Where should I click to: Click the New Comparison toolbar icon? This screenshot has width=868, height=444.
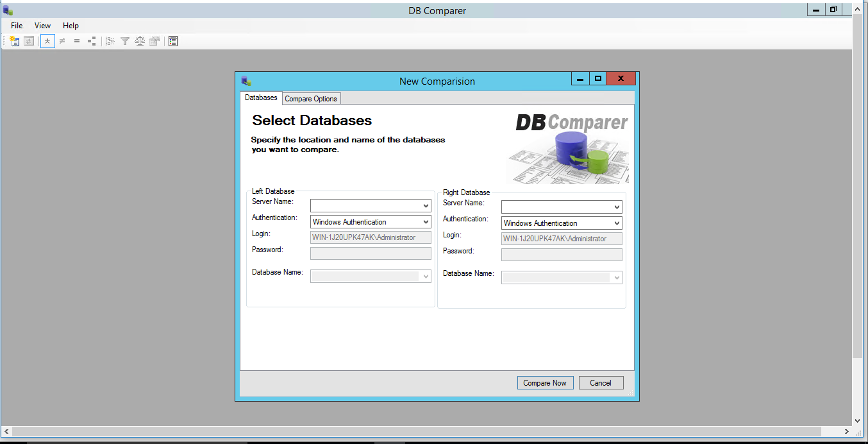tap(14, 41)
